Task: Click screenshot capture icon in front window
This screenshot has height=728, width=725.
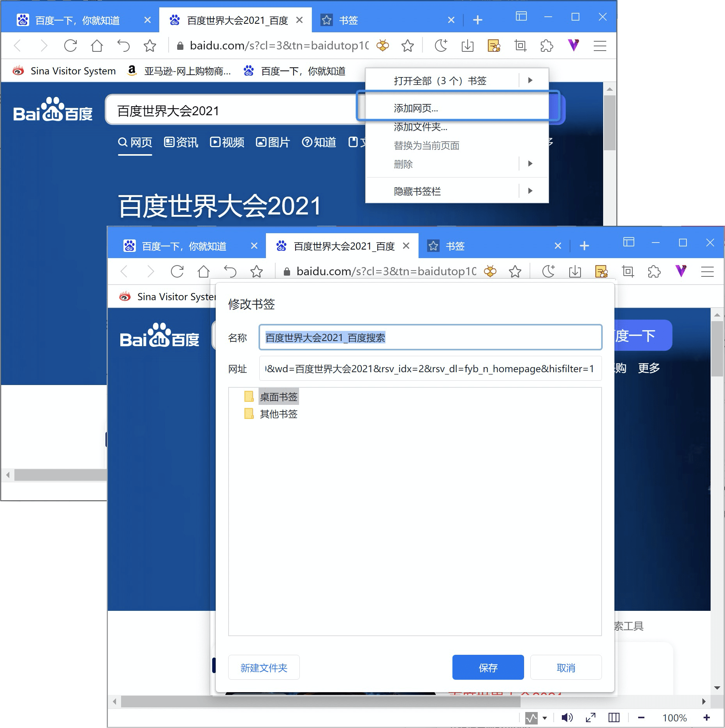Action: pyautogui.click(x=628, y=271)
